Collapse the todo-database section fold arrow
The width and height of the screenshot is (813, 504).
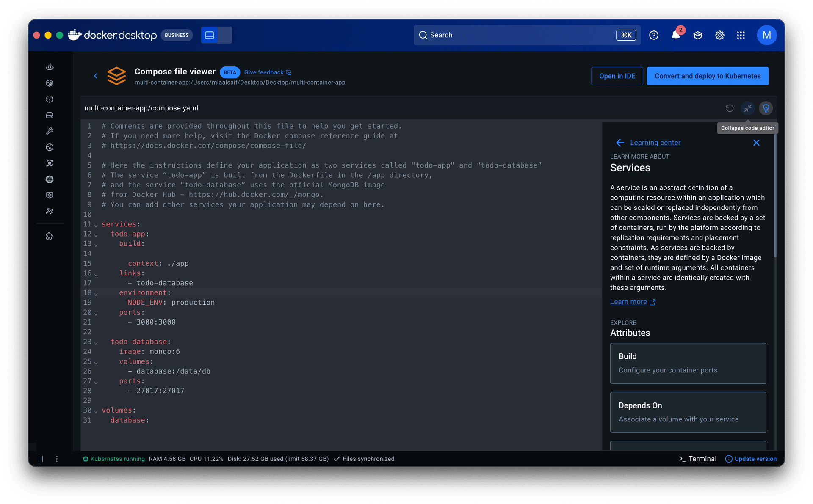click(x=96, y=343)
